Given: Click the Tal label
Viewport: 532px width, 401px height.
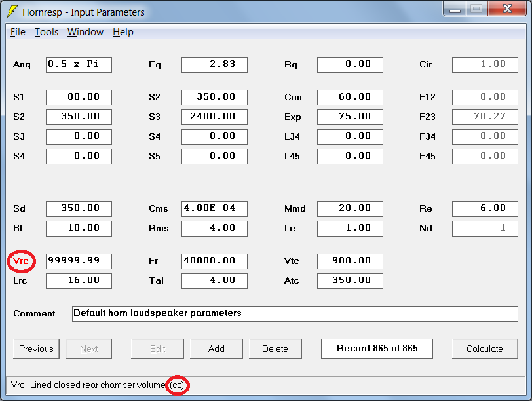Looking at the screenshot, I should click(156, 280).
